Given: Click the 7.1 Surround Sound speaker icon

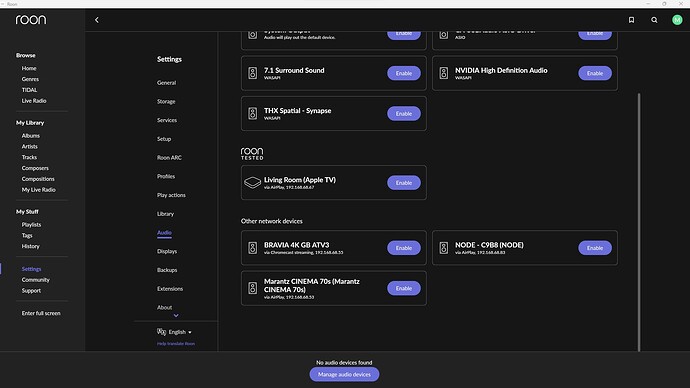Looking at the screenshot, I should point(253,73).
